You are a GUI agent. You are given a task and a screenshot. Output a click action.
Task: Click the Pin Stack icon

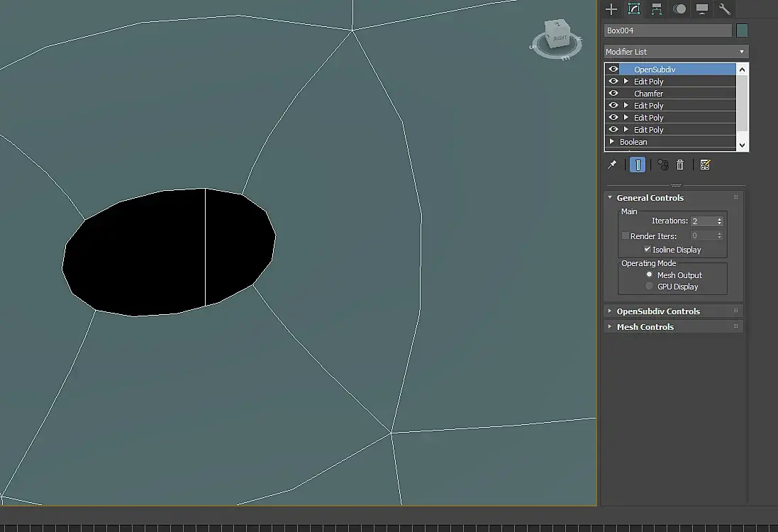tap(613, 165)
